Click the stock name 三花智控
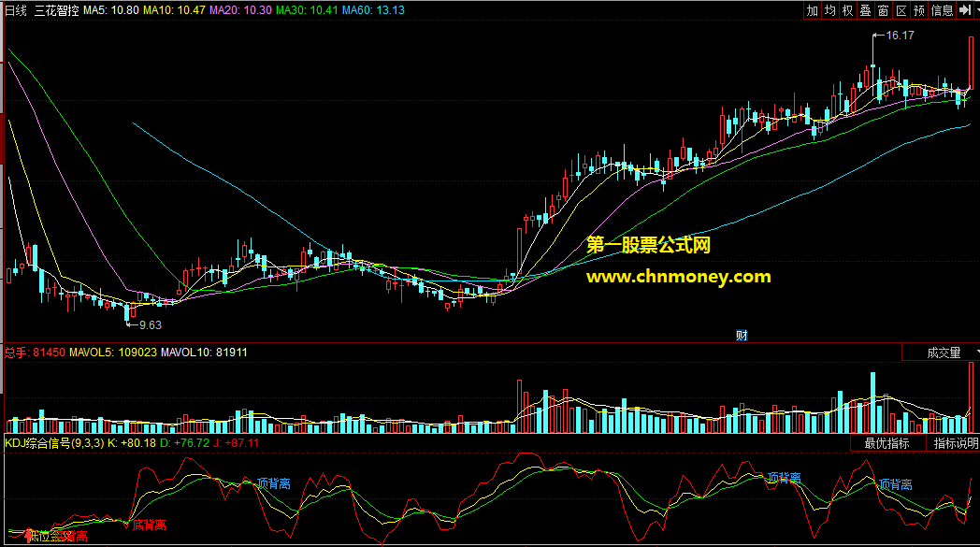Image resolution: width=980 pixels, height=547 pixels. [x=57, y=10]
